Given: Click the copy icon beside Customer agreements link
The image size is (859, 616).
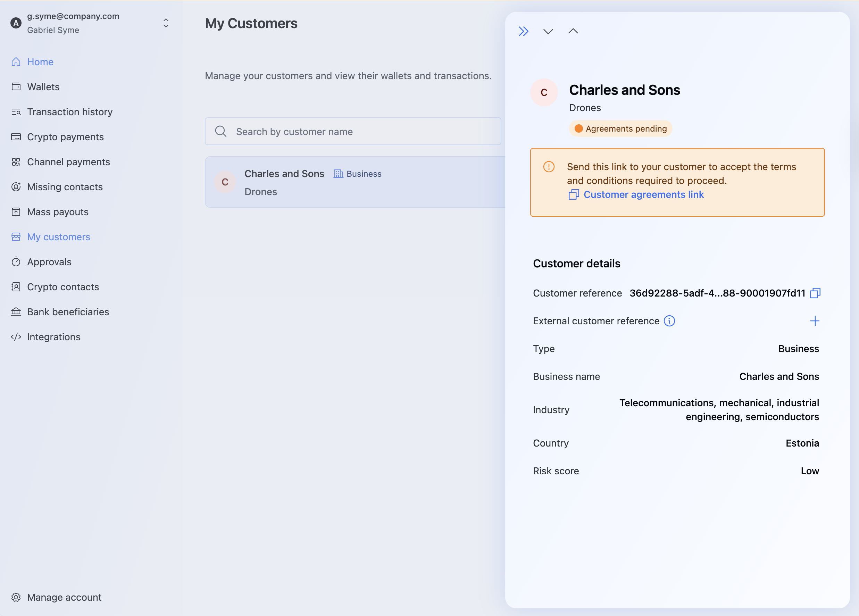Looking at the screenshot, I should (x=574, y=194).
